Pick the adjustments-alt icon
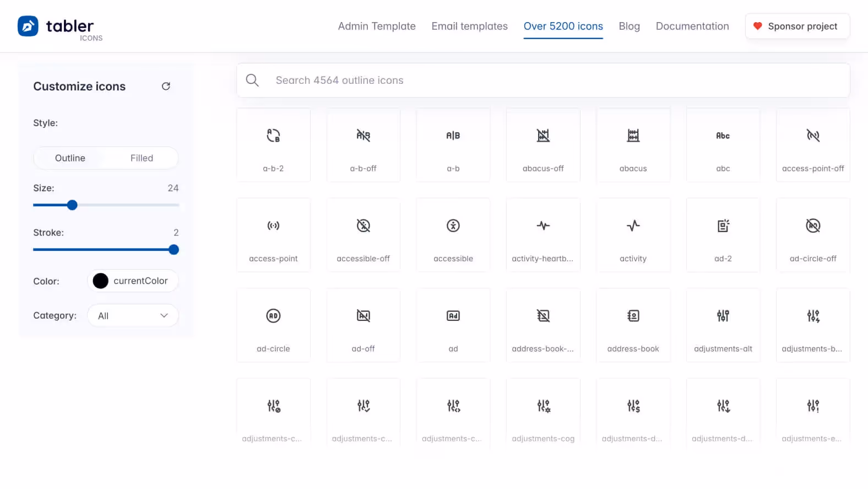 723,325
